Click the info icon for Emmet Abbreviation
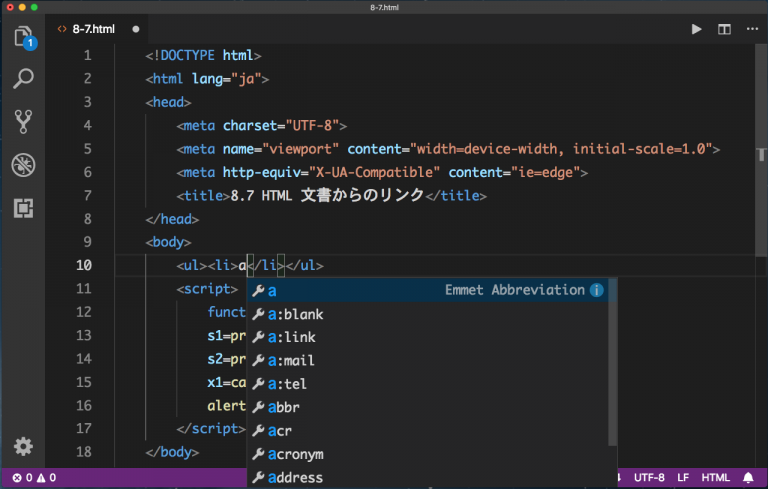The width and height of the screenshot is (768, 489). tap(597, 290)
